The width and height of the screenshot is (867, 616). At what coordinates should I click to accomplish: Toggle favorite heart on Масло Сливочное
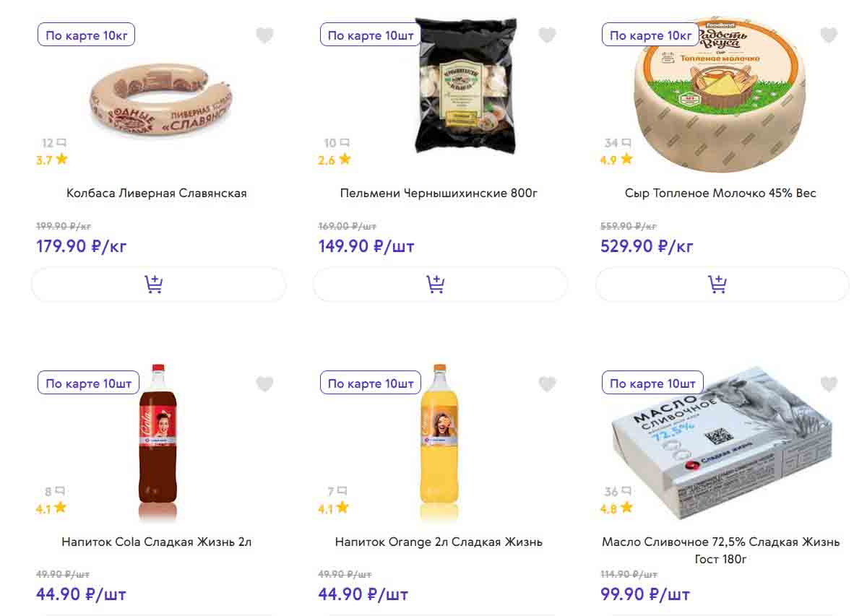pyautogui.click(x=829, y=384)
